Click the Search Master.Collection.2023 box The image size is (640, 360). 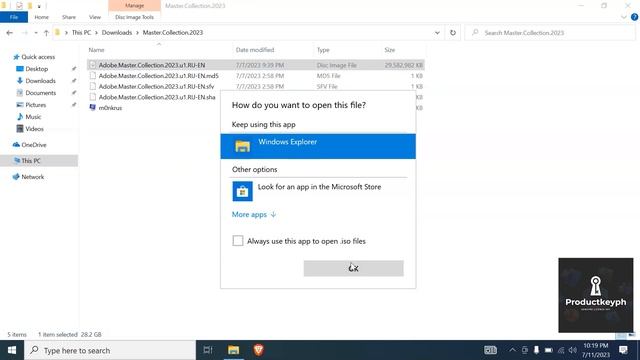pyautogui.click(x=550, y=33)
